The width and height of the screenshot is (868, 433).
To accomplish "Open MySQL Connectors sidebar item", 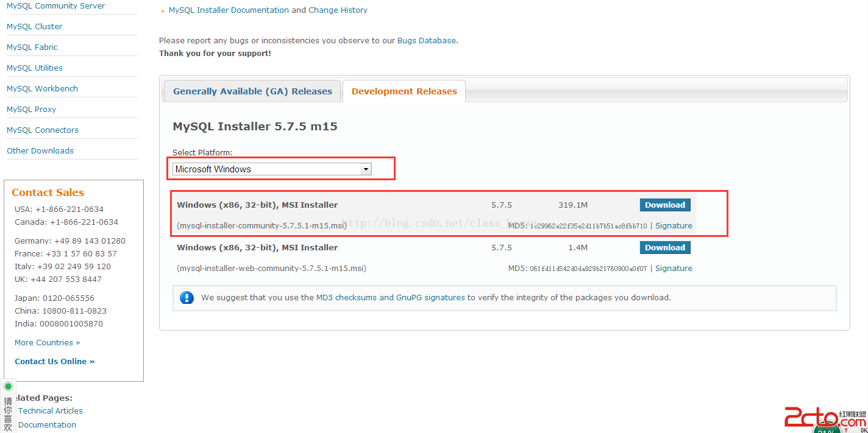I will click(x=43, y=130).
